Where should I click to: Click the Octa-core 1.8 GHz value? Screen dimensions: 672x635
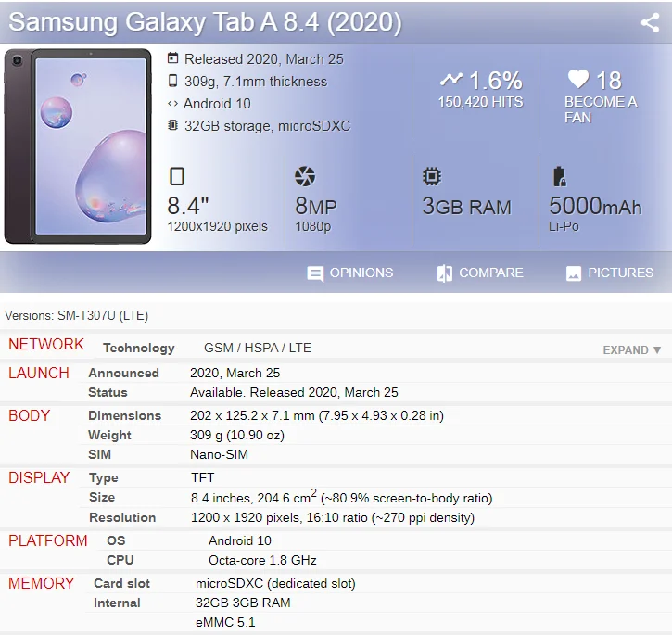tap(262, 560)
